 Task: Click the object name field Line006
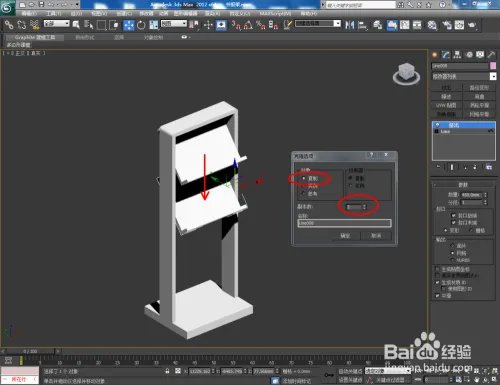(x=460, y=66)
